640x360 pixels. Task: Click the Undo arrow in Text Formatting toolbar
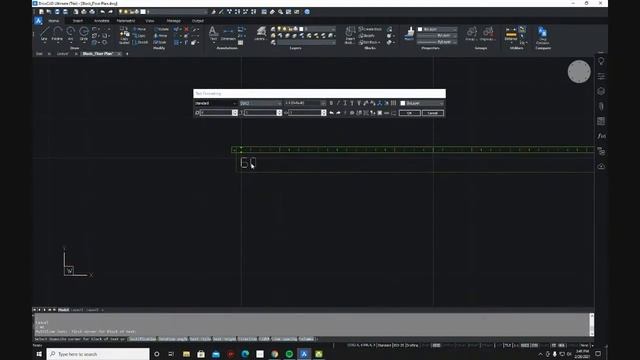click(331, 113)
